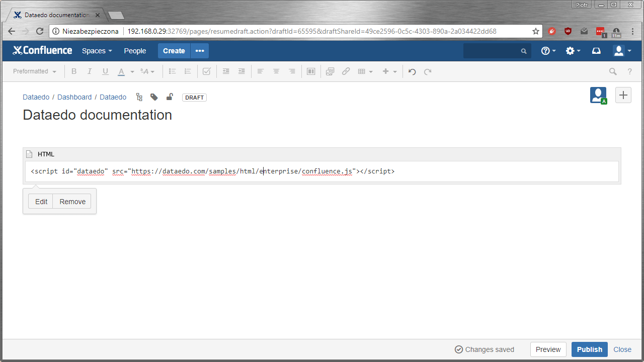Insert a task list checkbox item

pos(206,71)
